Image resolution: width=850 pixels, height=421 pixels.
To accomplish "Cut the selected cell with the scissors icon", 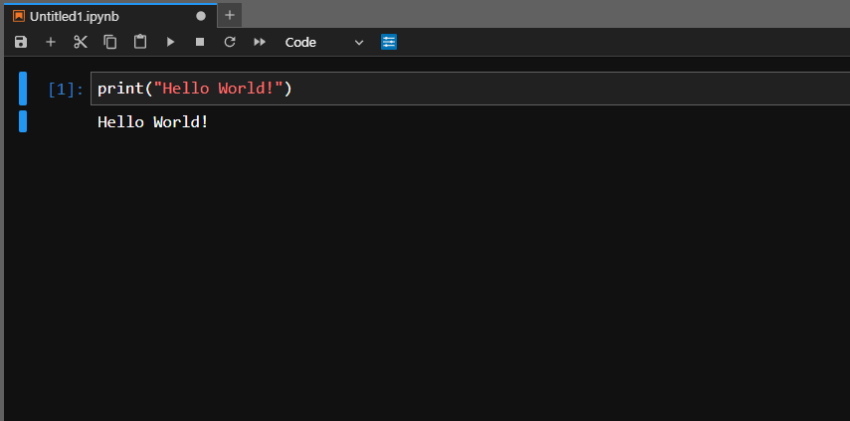I will 80,42.
